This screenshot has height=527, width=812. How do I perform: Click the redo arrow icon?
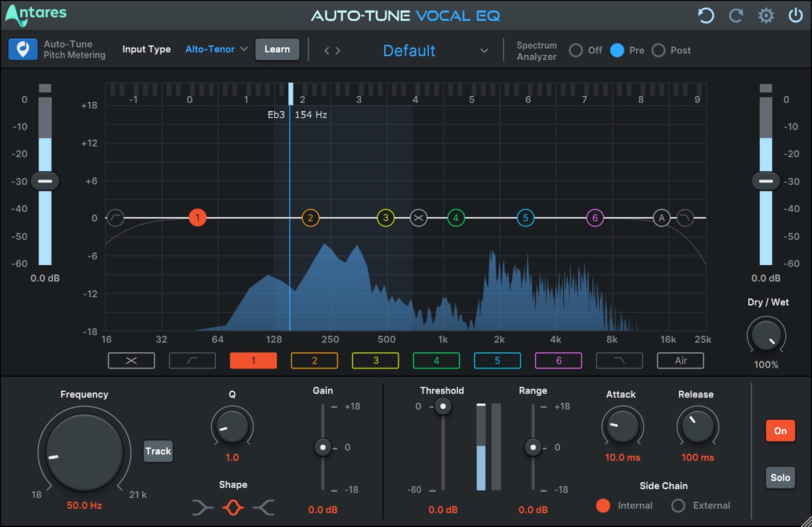coord(736,16)
